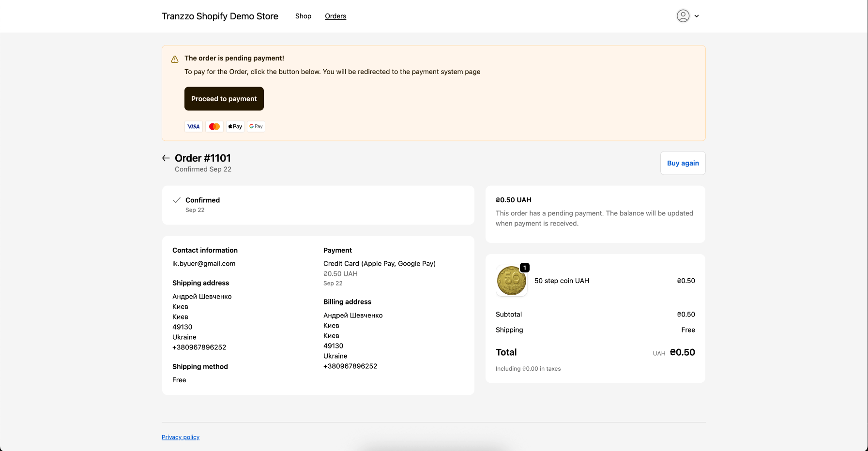
Task: Click the ik.byuer@gmail.com contact email
Action: click(x=204, y=264)
